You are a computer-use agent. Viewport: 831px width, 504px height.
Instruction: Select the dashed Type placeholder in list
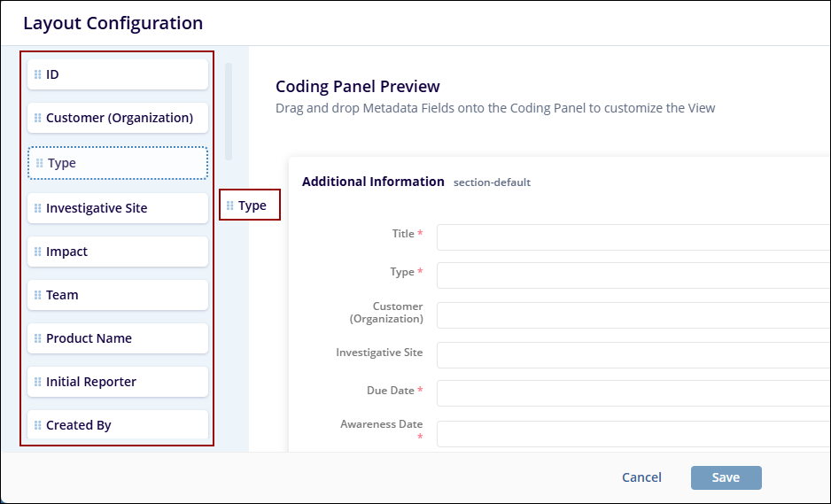(118, 163)
